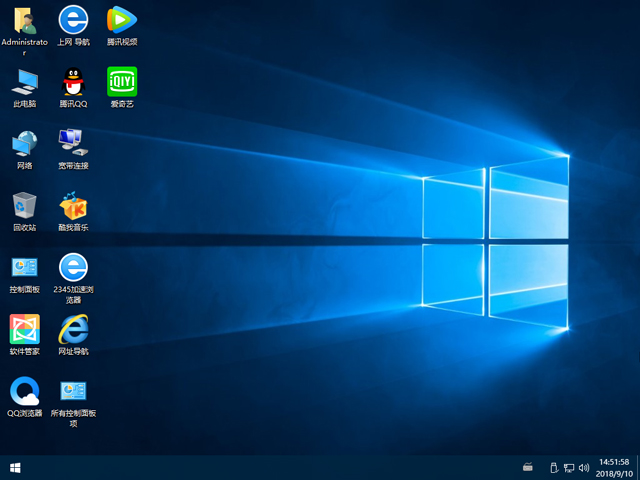Open the Administrator user folder

point(24,20)
